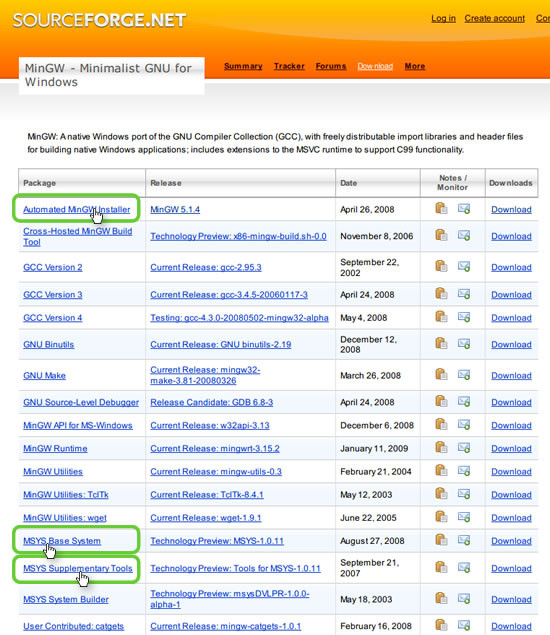This screenshot has width=550, height=635.
Task: Open mingw-utils-0.3 release link
Action: click(x=216, y=471)
